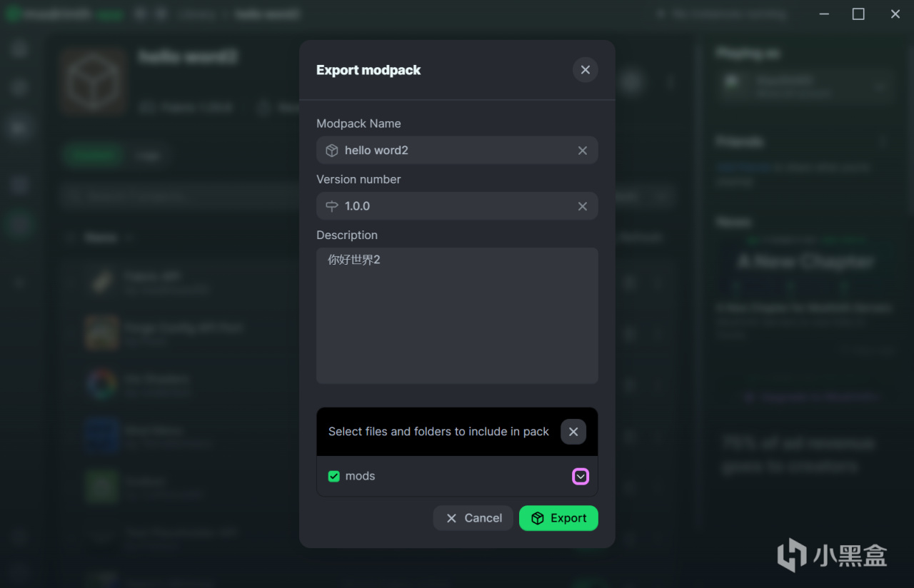Click inside the Description text area
Viewport: 914px width, 588px height.
[457, 321]
